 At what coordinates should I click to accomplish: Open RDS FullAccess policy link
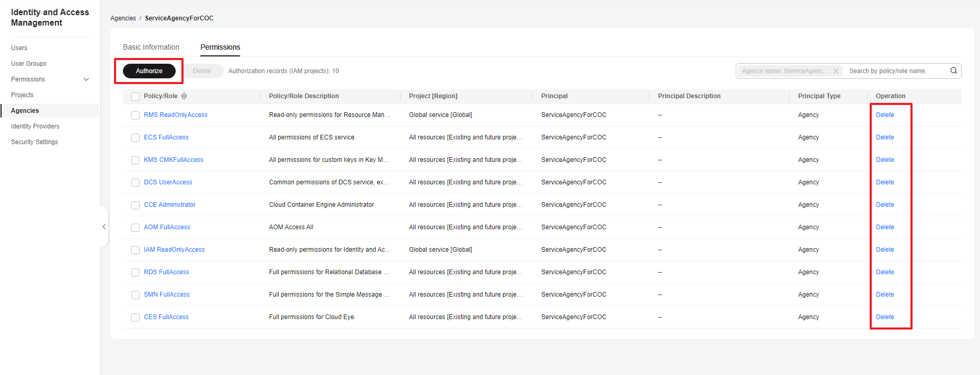[x=166, y=272]
